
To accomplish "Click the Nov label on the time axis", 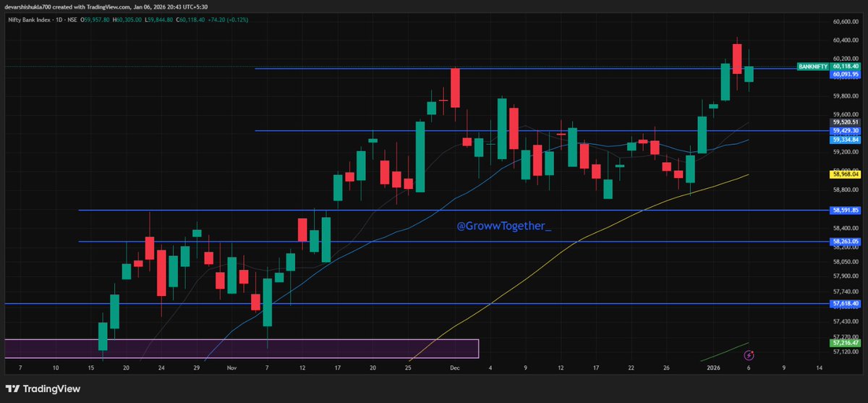I will click(x=231, y=368).
